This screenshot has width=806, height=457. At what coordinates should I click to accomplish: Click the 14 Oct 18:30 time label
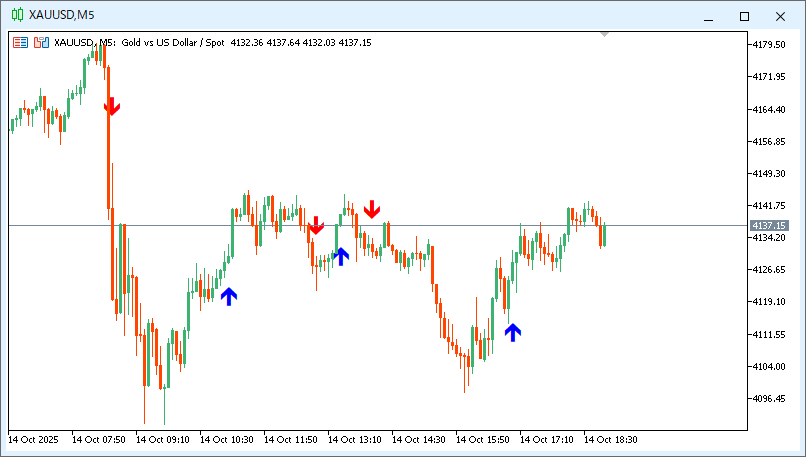click(x=610, y=439)
